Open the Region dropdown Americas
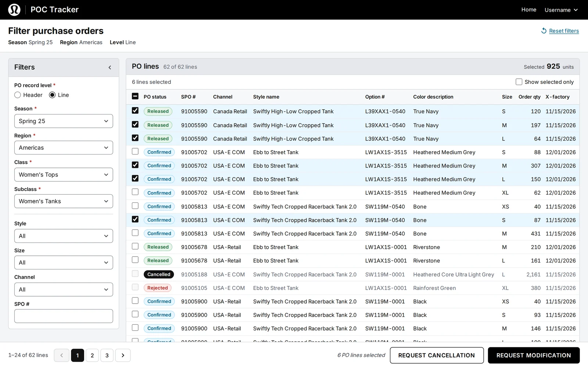The image size is (588, 368). tap(64, 148)
